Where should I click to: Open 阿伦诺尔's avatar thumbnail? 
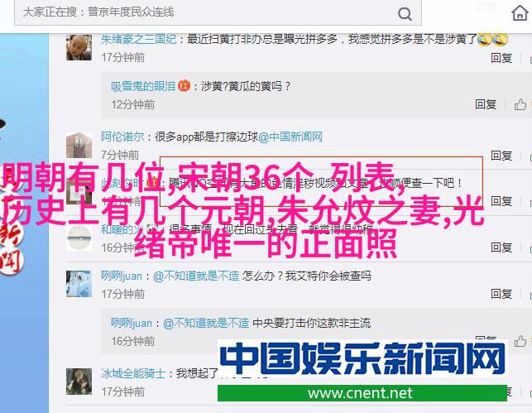(x=79, y=145)
